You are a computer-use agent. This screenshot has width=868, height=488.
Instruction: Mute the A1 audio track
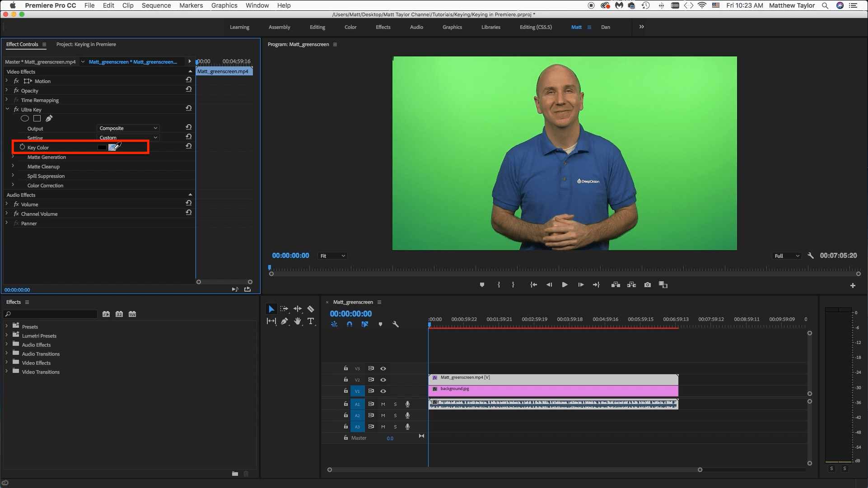click(x=383, y=404)
